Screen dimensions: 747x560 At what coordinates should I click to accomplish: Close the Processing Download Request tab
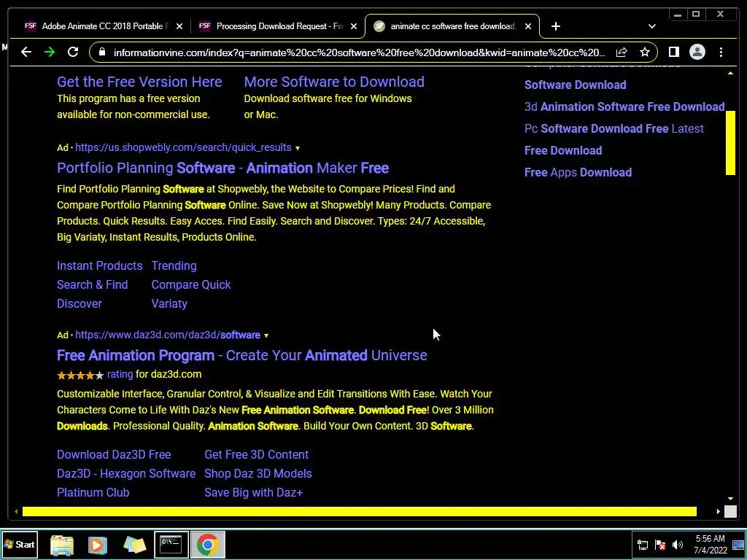(354, 26)
